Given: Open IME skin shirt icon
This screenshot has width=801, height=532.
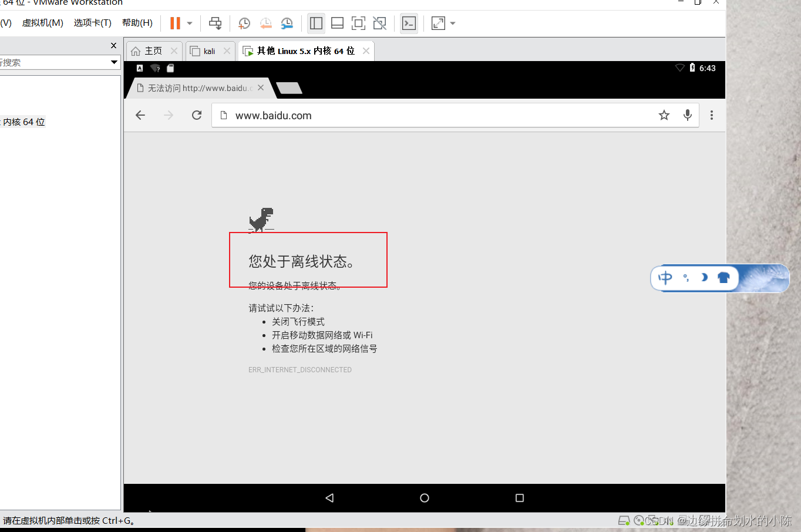Looking at the screenshot, I should 723,278.
